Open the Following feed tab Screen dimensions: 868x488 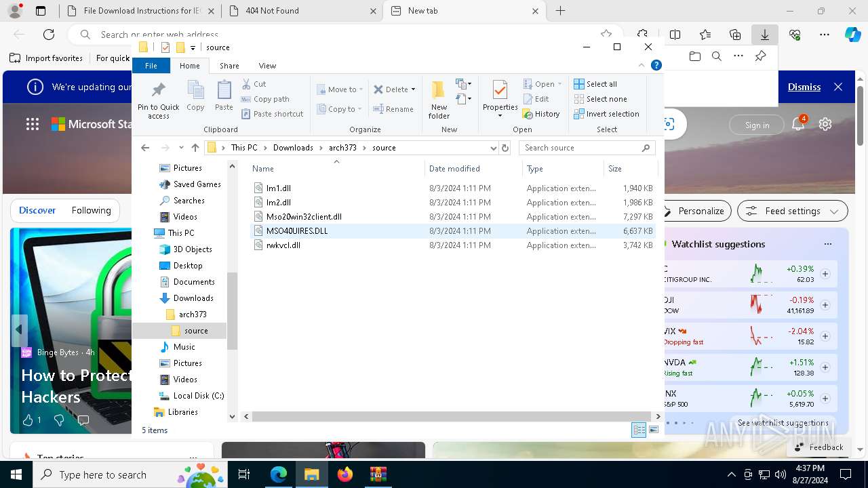[91, 210]
